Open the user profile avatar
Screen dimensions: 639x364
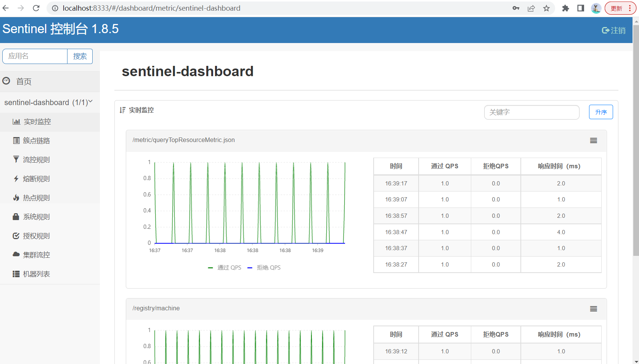[x=596, y=8]
